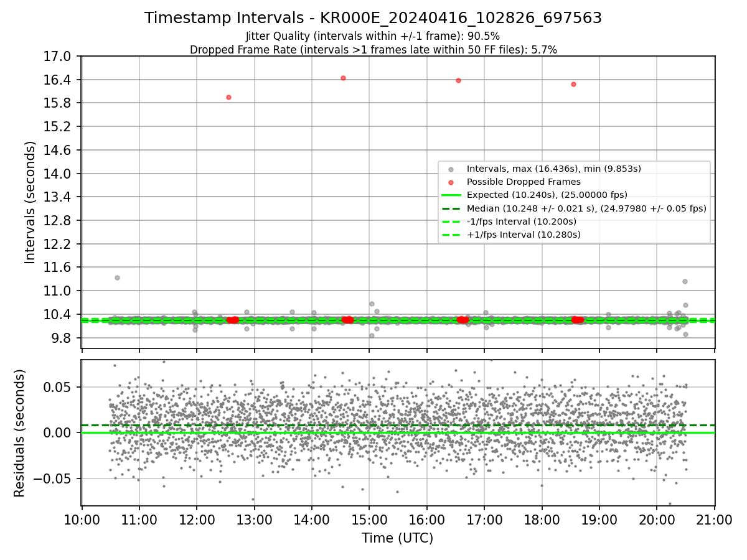Click the '20:00' x-axis tick label

point(657,521)
